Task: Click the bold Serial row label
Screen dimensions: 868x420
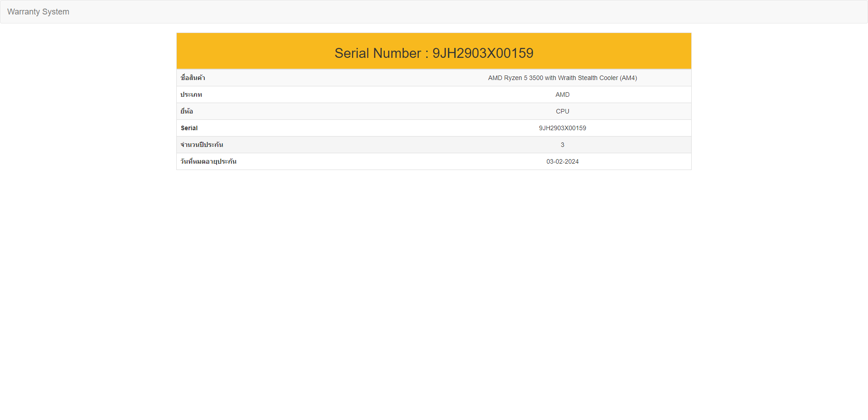Action: [x=189, y=128]
